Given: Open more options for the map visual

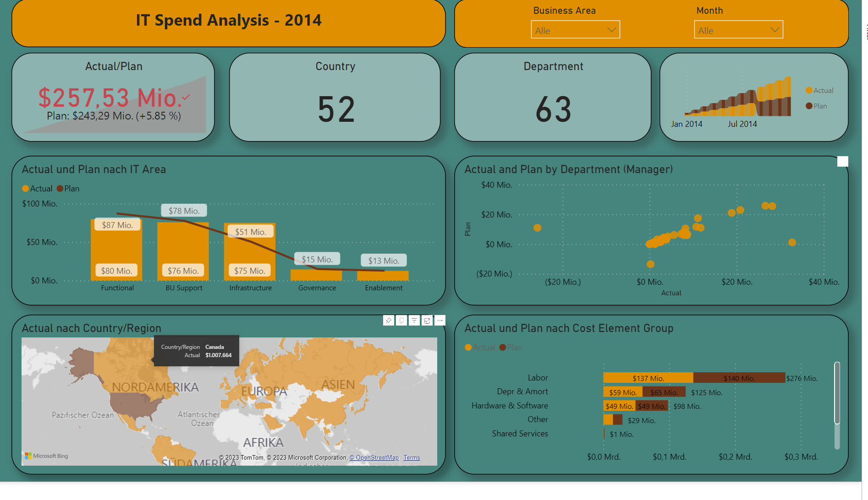Looking at the screenshot, I should (439, 321).
